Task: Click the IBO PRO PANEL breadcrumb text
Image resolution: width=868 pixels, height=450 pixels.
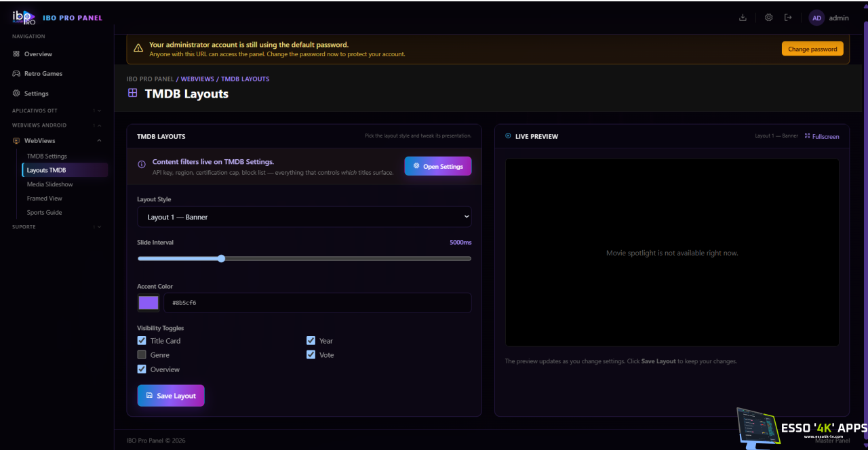Action: [x=151, y=79]
